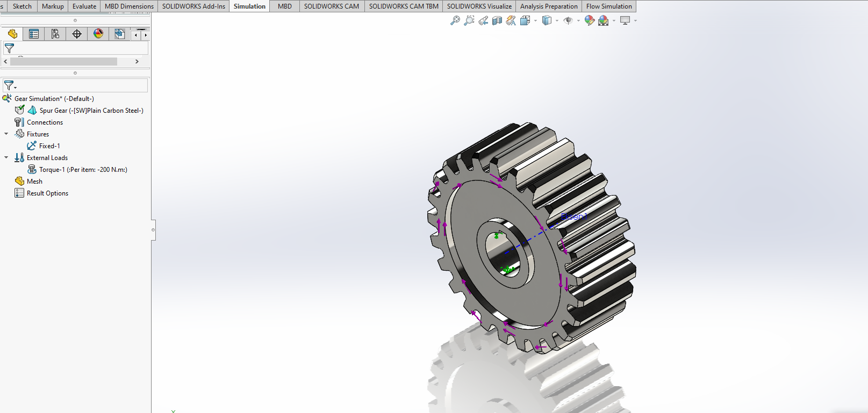Select Result Options tree item
The width and height of the screenshot is (868, 413).
(x=47, y=193)
